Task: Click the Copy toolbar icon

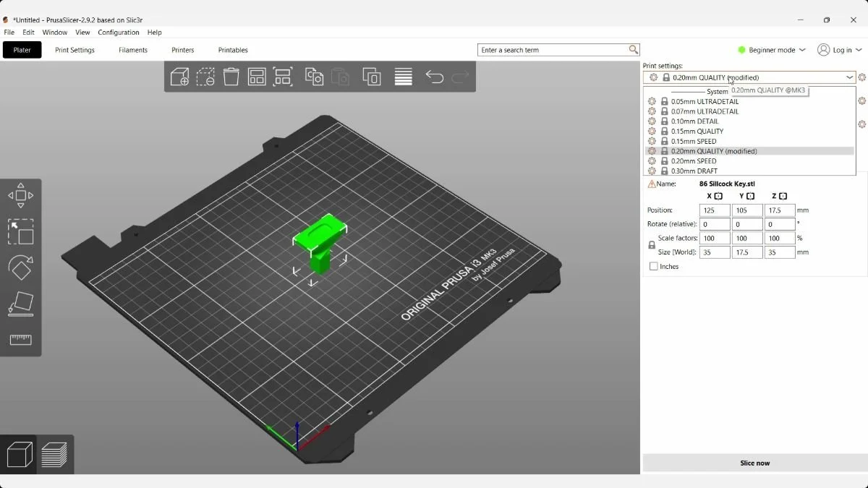Action: (314, 77)
